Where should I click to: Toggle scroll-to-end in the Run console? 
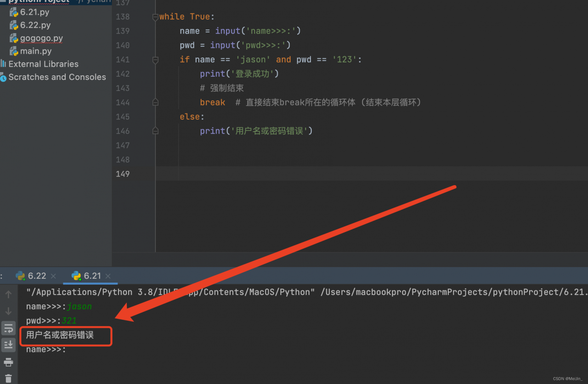click(8, 344)
